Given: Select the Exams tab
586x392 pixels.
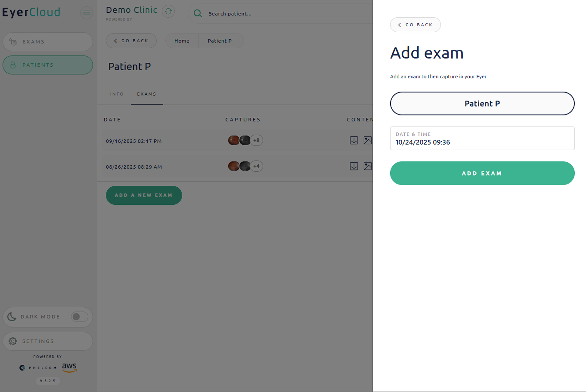Looking at the screenshot, I should (x=147, y=94).
